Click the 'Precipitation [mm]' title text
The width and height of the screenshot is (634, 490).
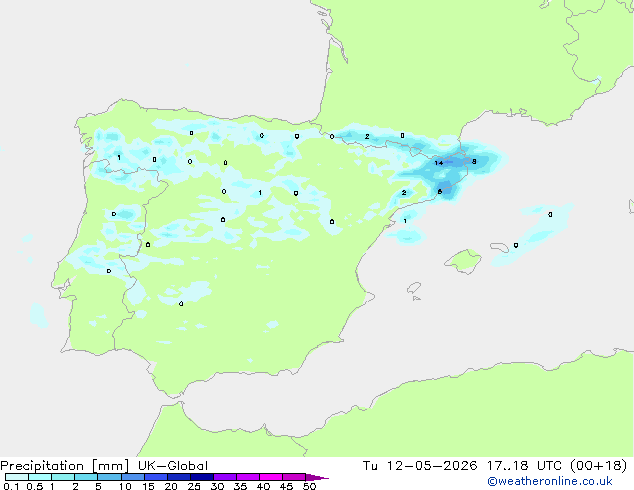pyautogui.click(x=65, y=466)
